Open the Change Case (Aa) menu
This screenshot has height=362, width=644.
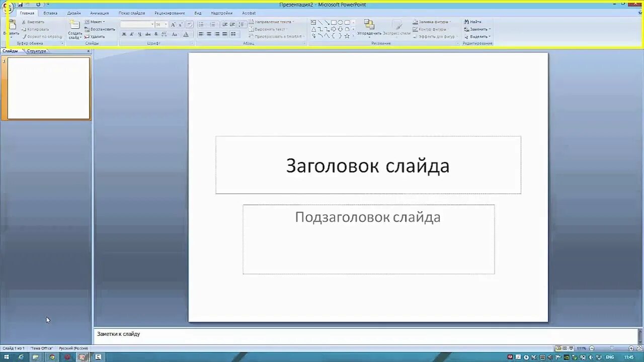(x=175, y=34)
